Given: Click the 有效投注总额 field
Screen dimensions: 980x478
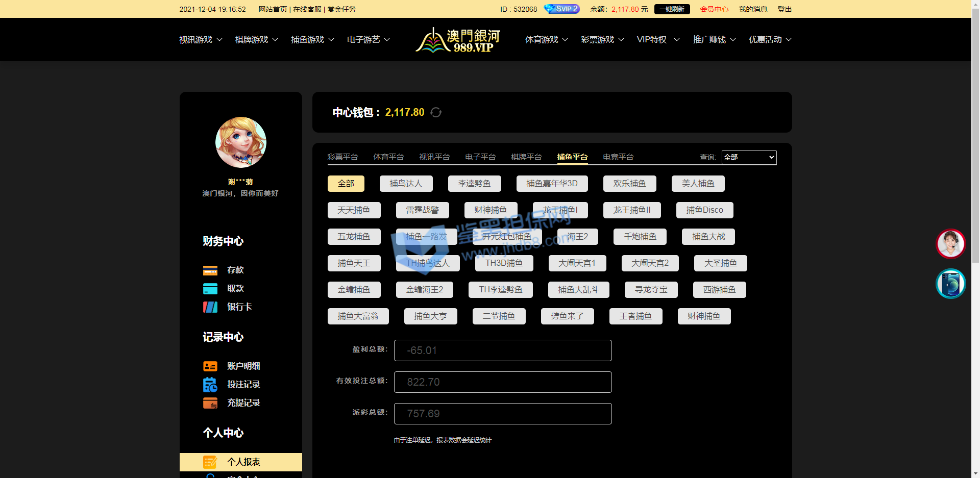Looking at the screenshot, I should pos(502,382).
